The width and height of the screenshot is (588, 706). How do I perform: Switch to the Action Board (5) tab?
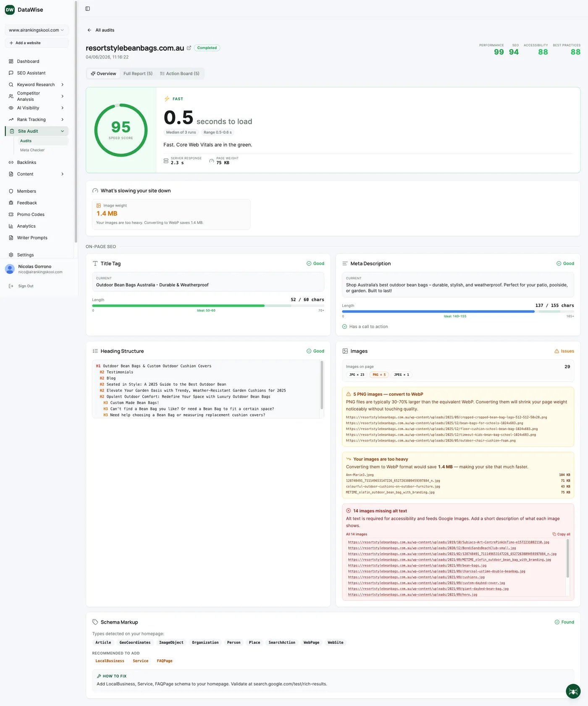coord(179,73)
